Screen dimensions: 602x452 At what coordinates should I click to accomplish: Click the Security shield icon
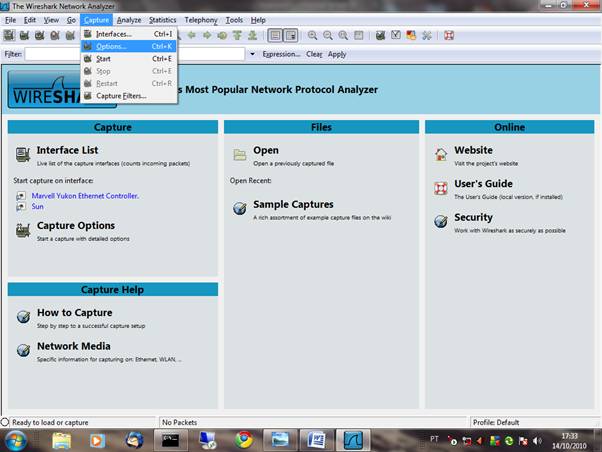(443, 221)
